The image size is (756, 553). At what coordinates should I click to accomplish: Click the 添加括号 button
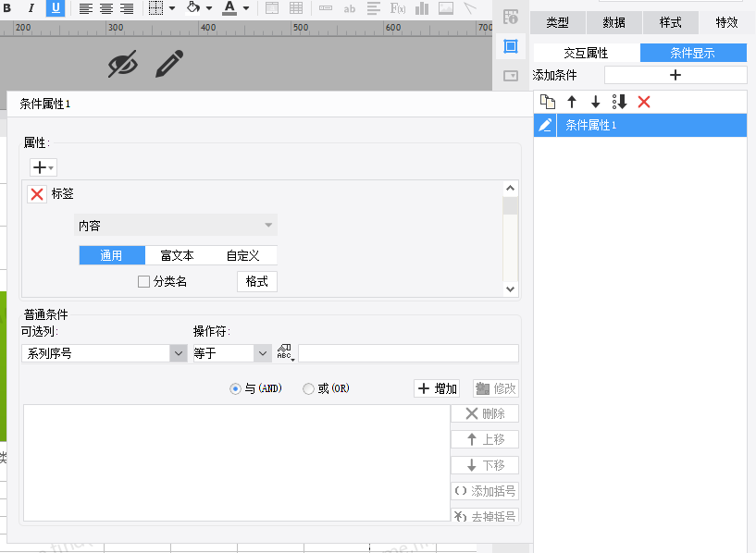coord(485,491)
